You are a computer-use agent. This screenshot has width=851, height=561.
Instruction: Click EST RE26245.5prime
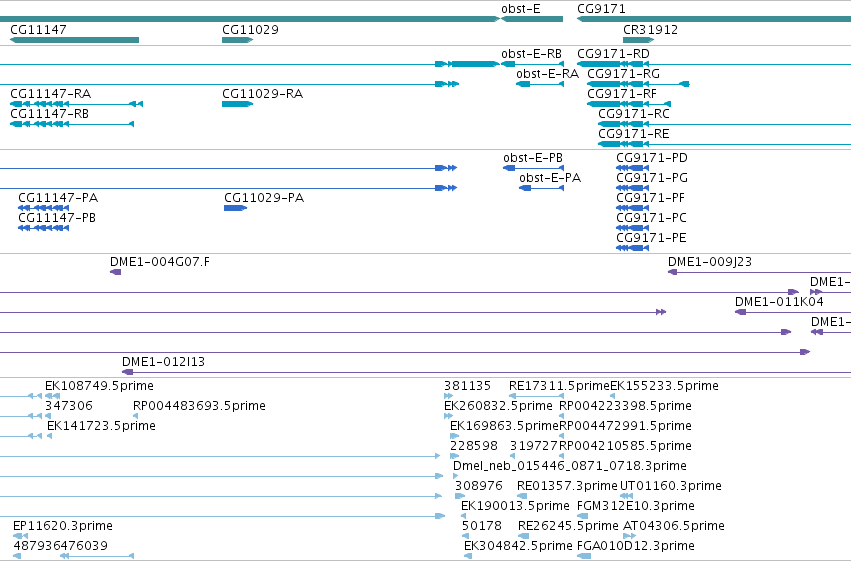(524, 536)
